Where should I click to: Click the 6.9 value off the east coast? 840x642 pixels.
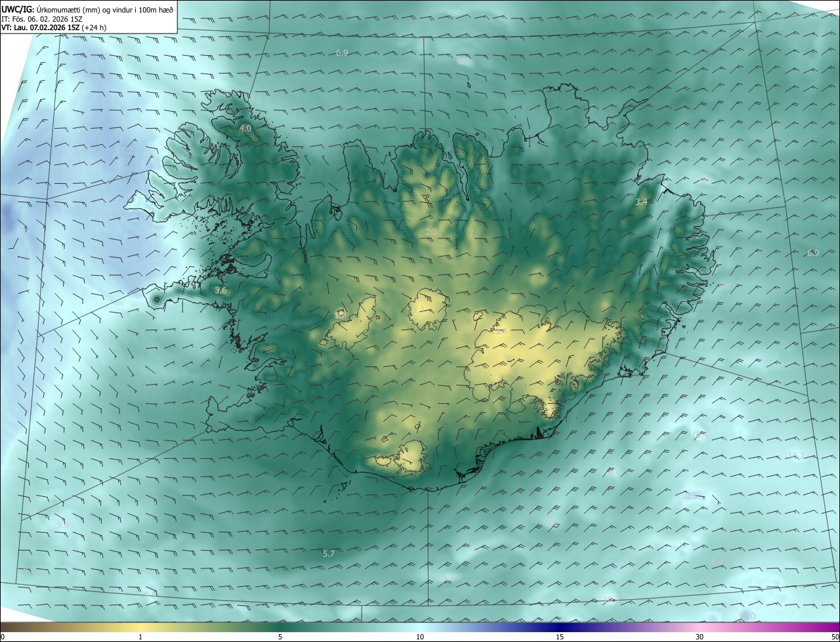813,253
